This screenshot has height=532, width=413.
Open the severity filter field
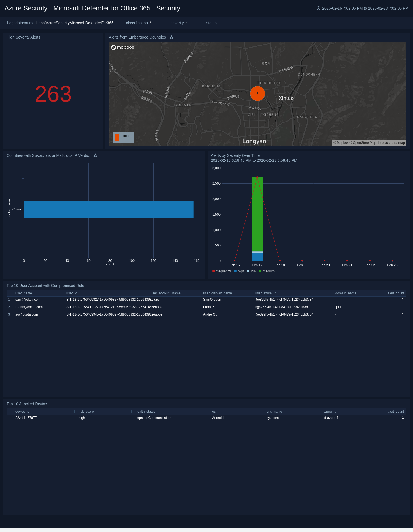click(192, 23)
